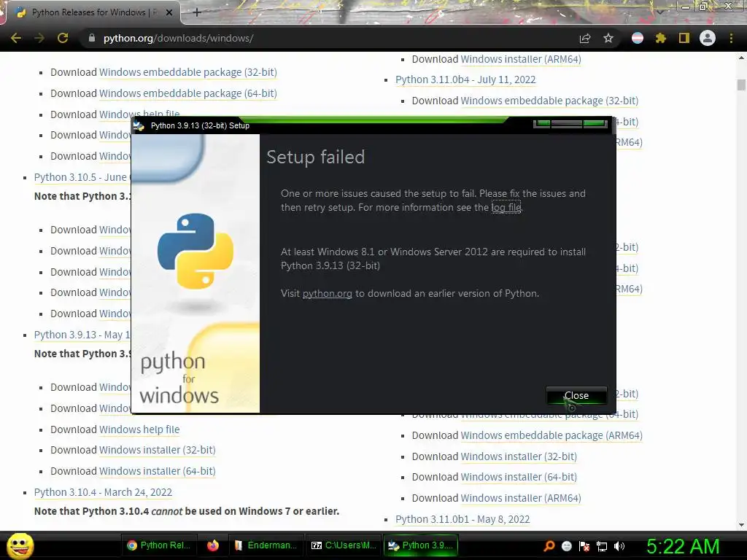Go forward in the Chrome browser
747x560 pixels.
tap(39, 38)
